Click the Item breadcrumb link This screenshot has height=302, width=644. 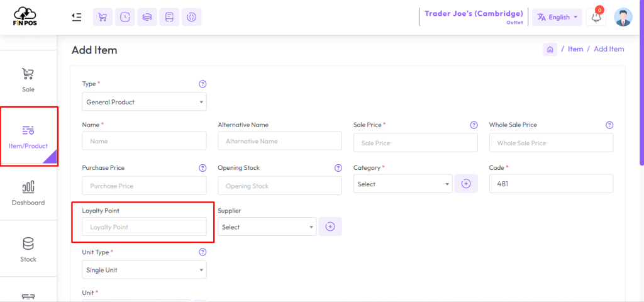click(x=575, y=49)
